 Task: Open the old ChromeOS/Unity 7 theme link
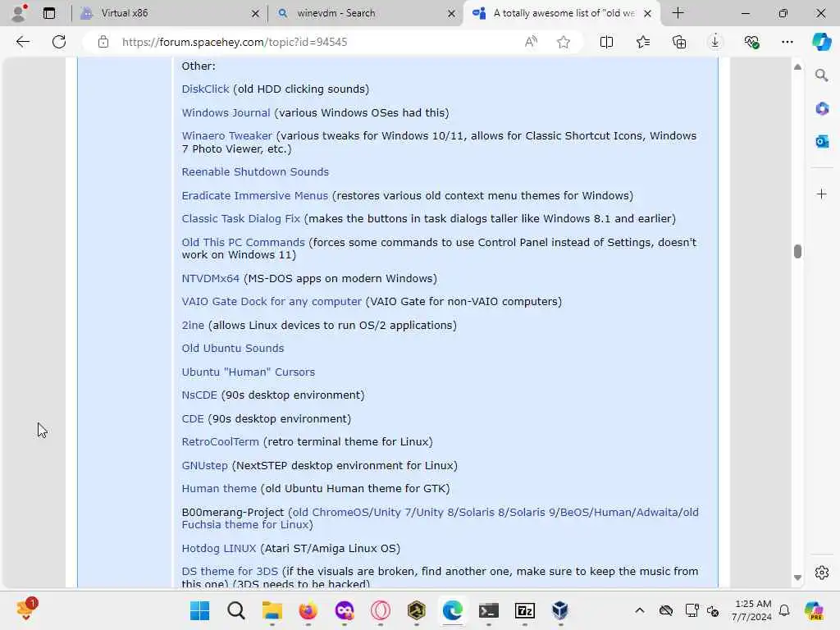440,518
